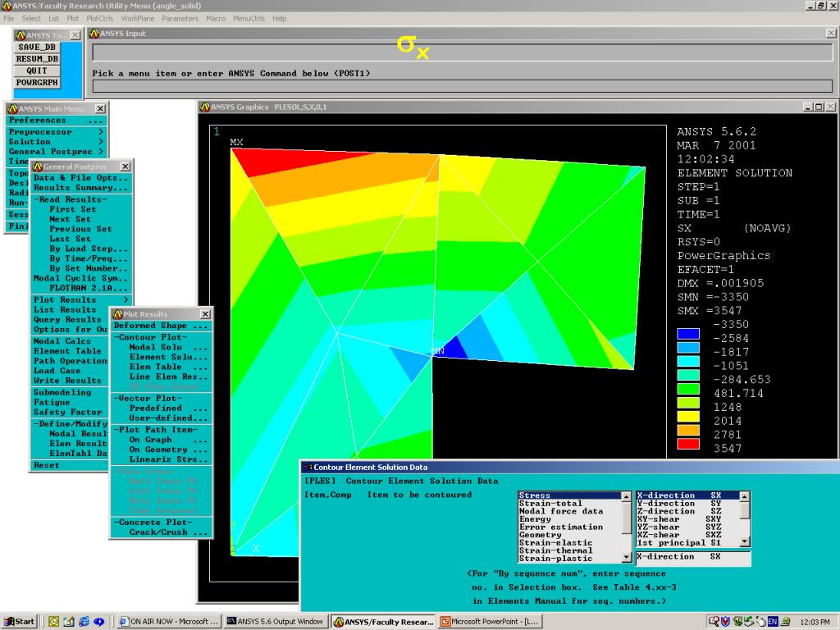Open Preferences in ANSYS Main Menu
This screenshot has height=630, width=840.
(57, 121)
